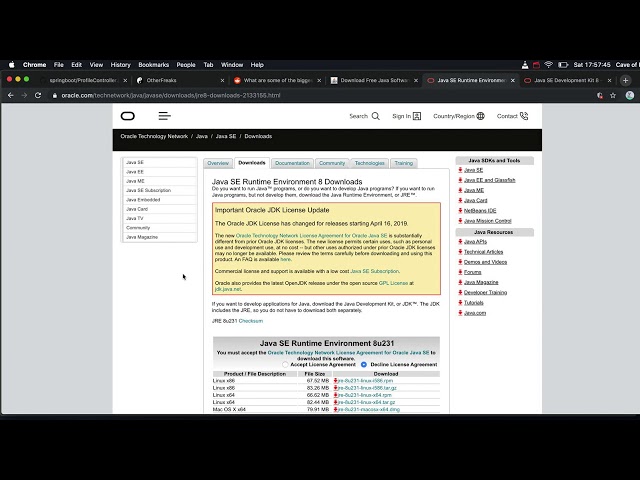
Task: Click the Search magnifier icon
Action: pyautogui.click(x=376, y=116)
